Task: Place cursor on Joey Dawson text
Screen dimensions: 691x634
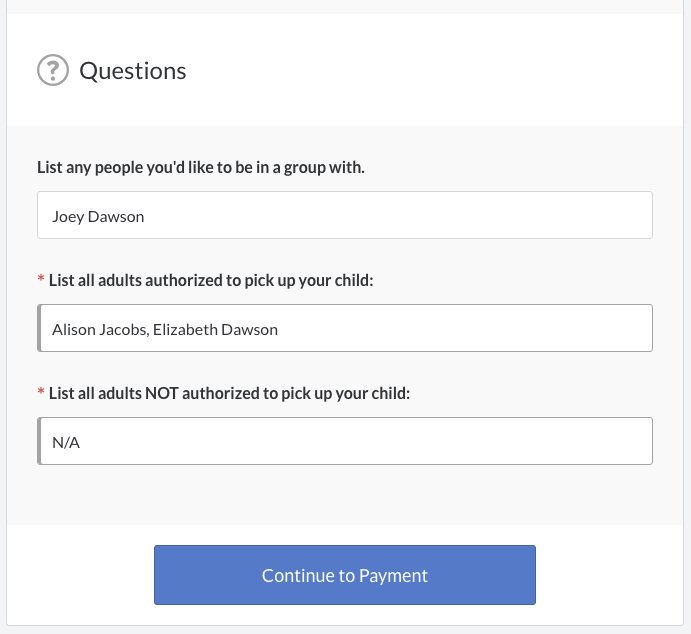Action: 98,216
